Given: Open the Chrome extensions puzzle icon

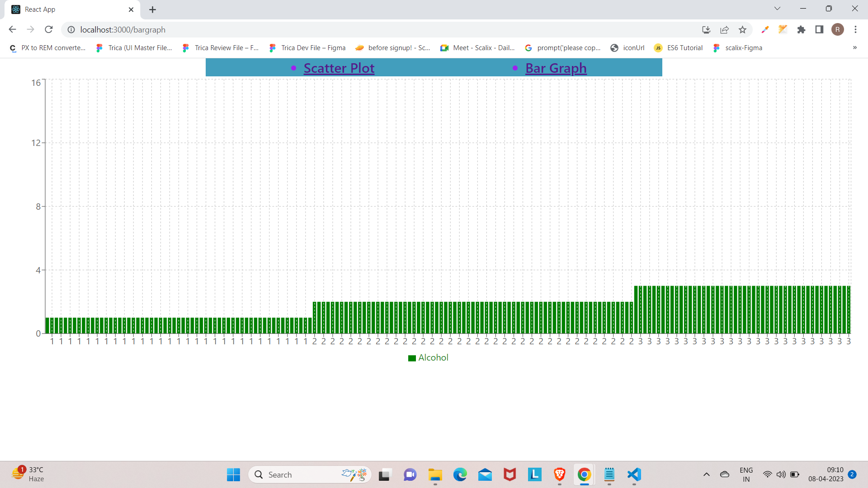Looking at the screenshot, I should (x=801, y=29).
